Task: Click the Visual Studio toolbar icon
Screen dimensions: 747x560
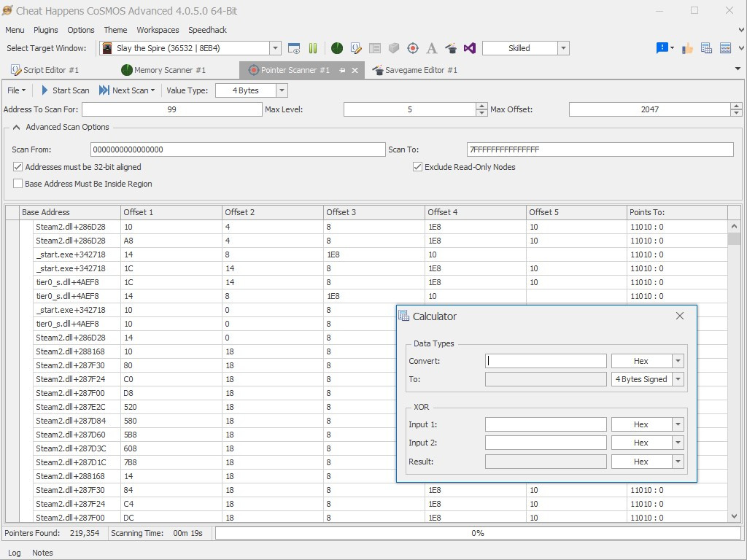Action: click(470, 48)
